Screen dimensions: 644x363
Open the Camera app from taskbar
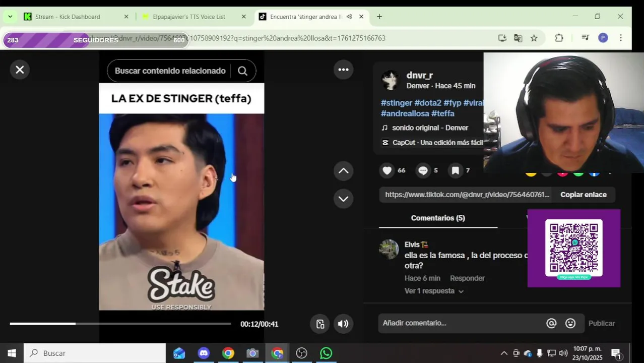click(x=252, y=353)
